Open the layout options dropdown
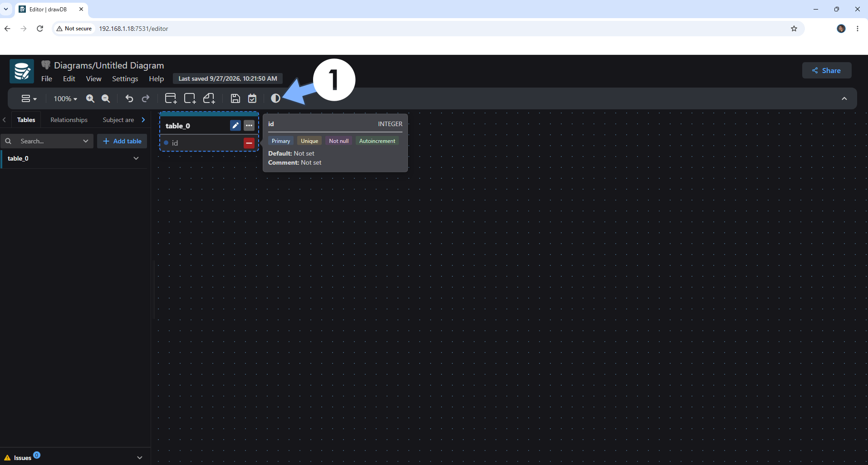 pyautogui.click(x=29, y=98)
